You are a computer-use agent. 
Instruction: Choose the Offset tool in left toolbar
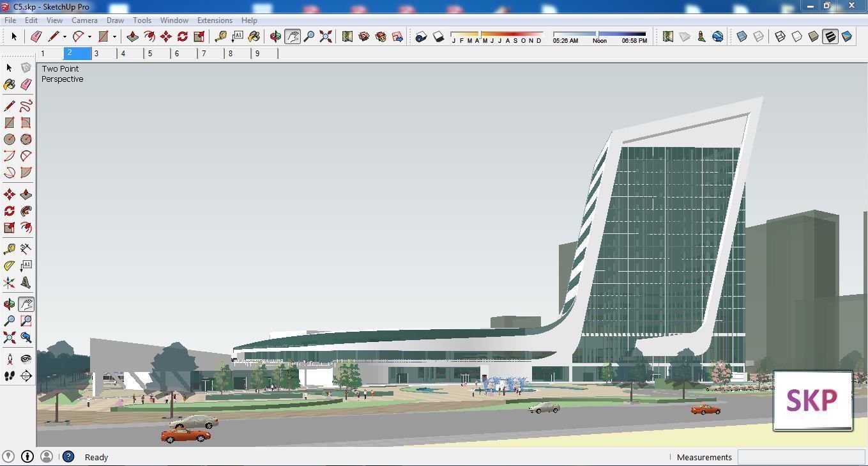click(x=26, y=228)
